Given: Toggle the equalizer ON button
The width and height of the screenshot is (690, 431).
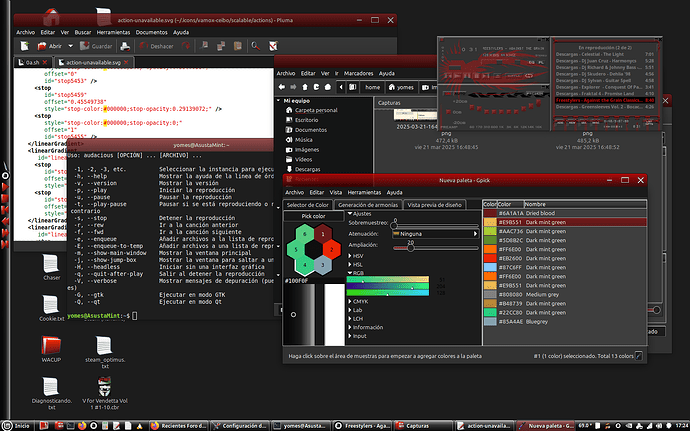Looking at the screenshot, I should coord(448,94).
